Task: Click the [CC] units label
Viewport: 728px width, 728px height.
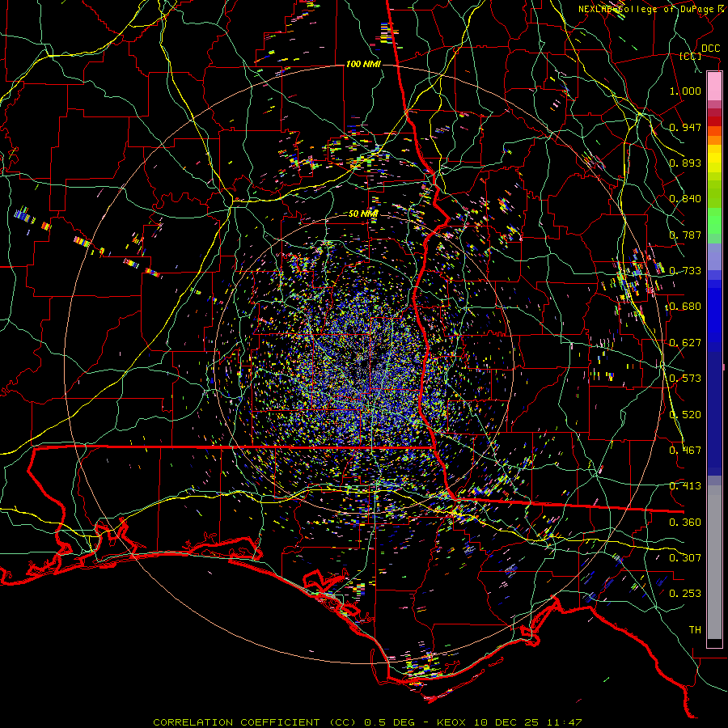Action: click(x=691, y=56)
